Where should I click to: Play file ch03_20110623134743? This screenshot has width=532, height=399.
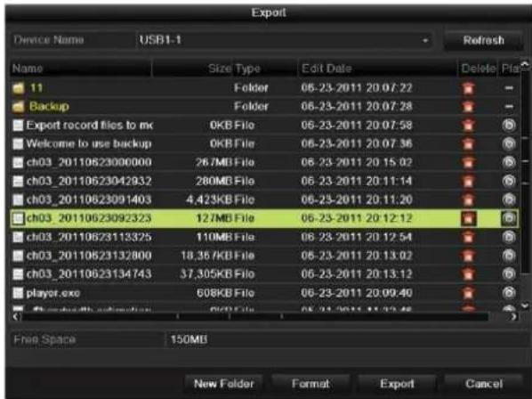pos(509,274)
